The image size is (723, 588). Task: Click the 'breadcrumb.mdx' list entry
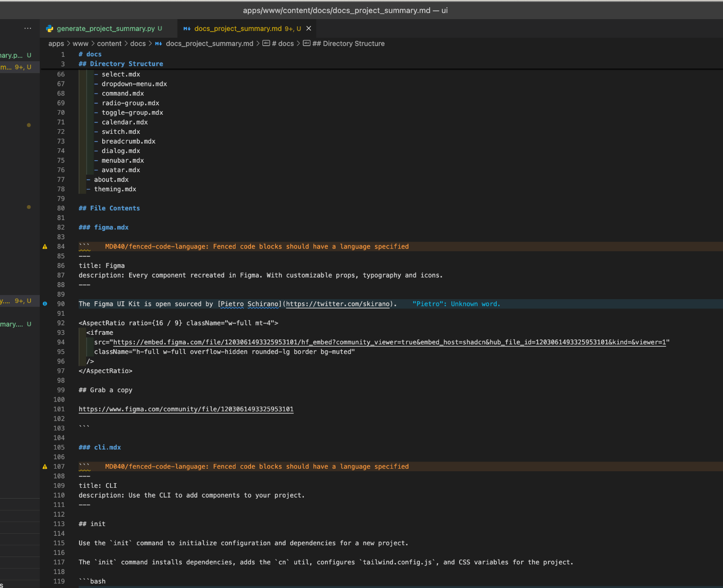129,141
